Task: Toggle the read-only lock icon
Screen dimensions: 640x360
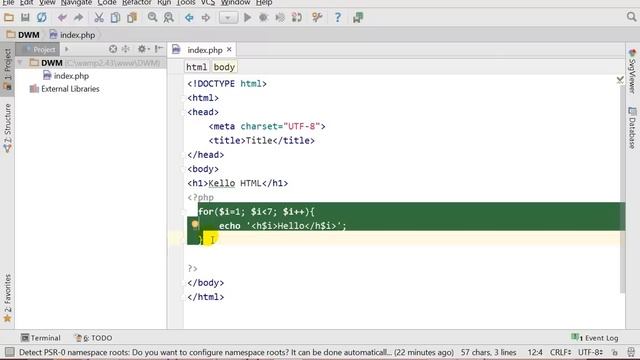Action: 615,352
